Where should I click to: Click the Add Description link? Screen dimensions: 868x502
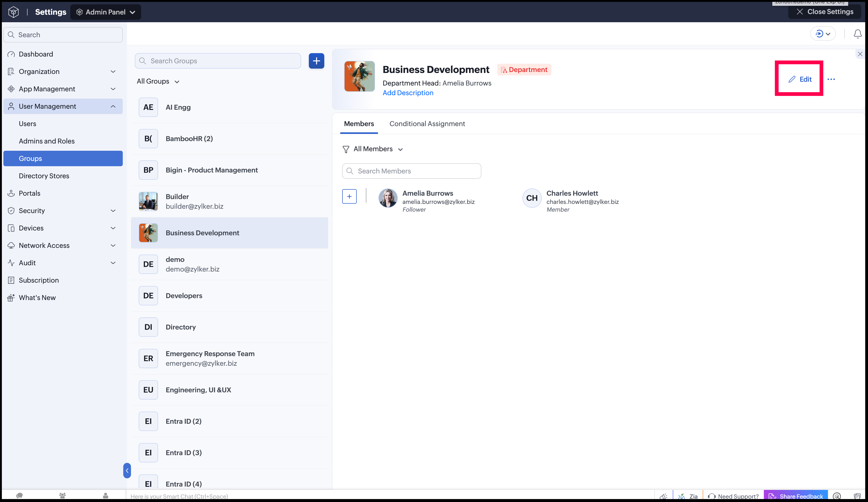(x=408, y=93)
